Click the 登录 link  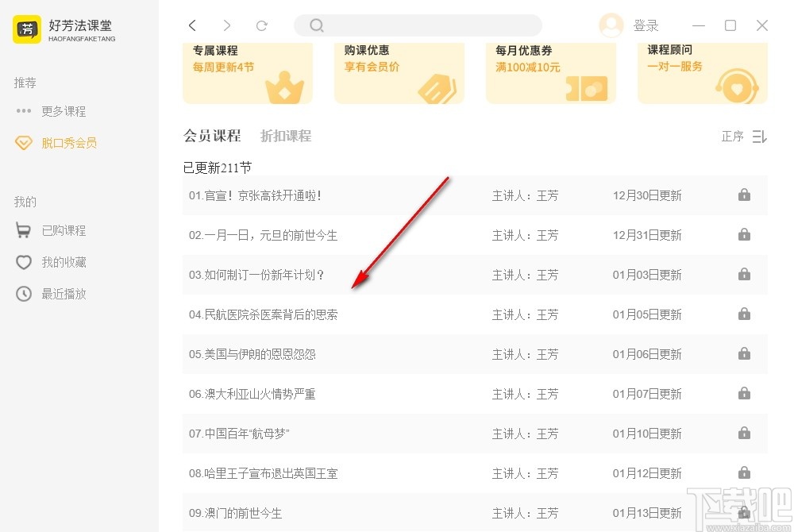tap(646, 25)
